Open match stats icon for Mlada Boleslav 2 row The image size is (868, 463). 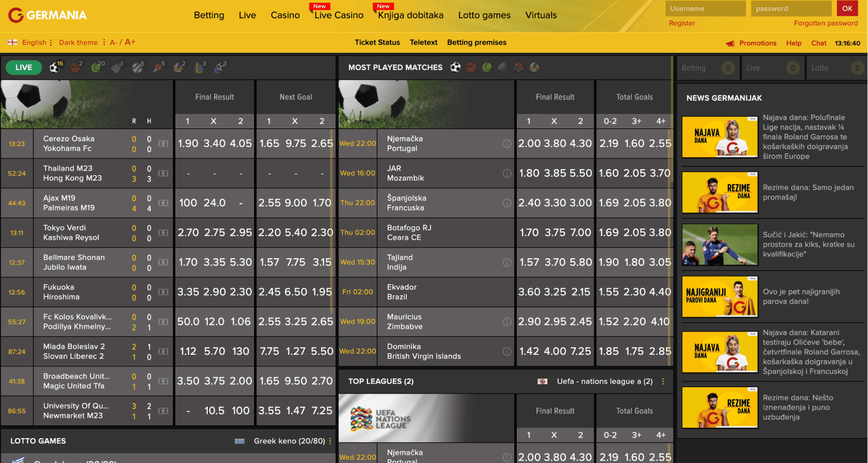click(164, 351)
